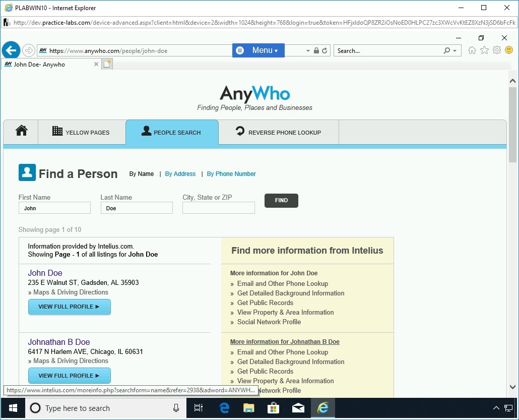Screen dimensions: 519x420
Task: Open the Mail app from the taskbar
Action: (297, 408)
